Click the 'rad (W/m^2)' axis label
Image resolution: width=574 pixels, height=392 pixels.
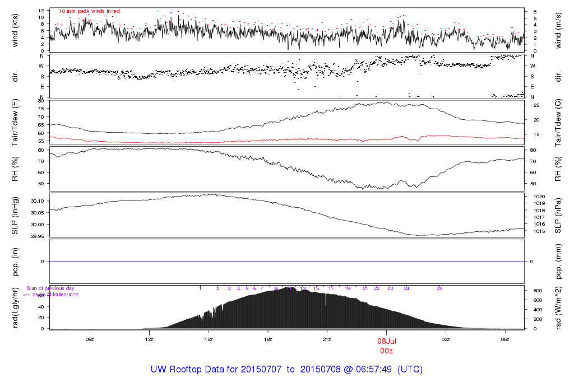pyautogui.click(x=558, y=308)
